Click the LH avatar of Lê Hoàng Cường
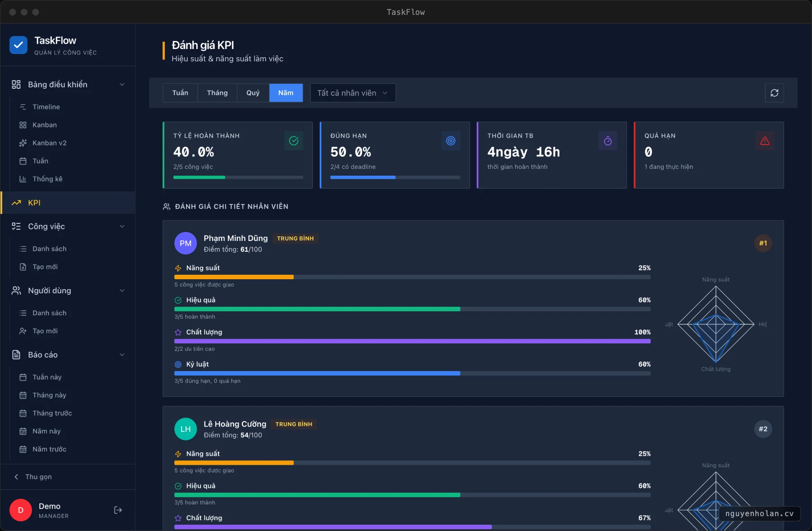812x531 pixels. (x=186, y=429)
